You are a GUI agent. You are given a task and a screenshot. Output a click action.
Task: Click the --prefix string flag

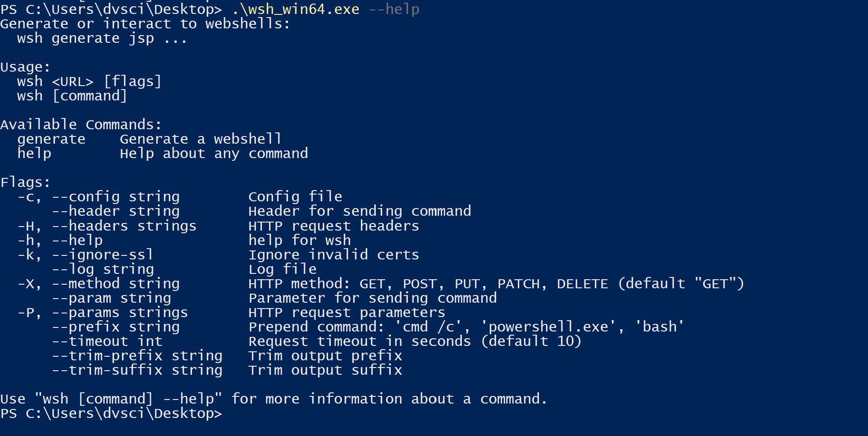115,327
